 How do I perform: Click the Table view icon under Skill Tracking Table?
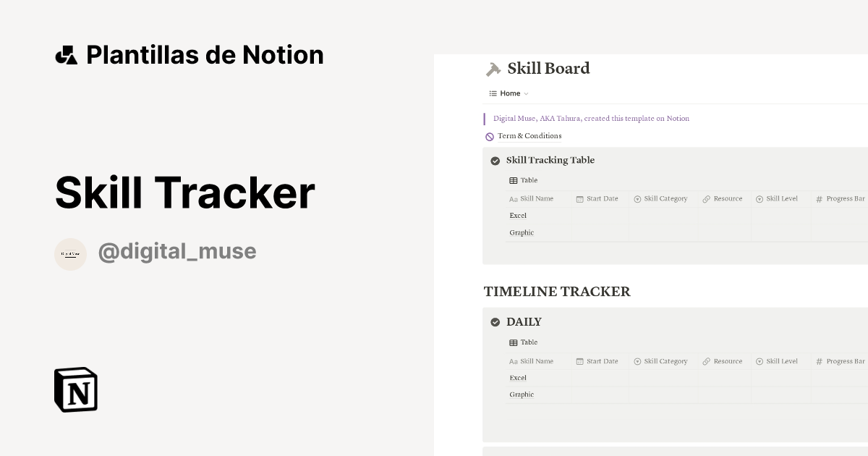coord(514,180)
